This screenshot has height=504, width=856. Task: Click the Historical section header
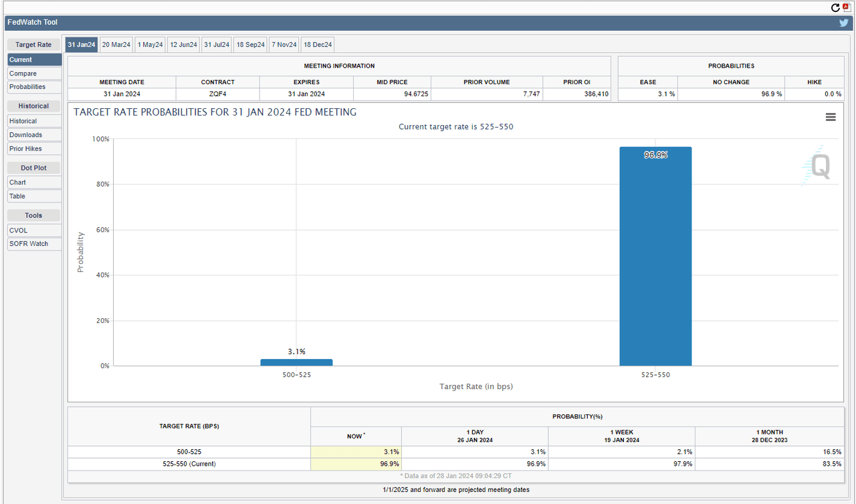(x=33, y=106)
